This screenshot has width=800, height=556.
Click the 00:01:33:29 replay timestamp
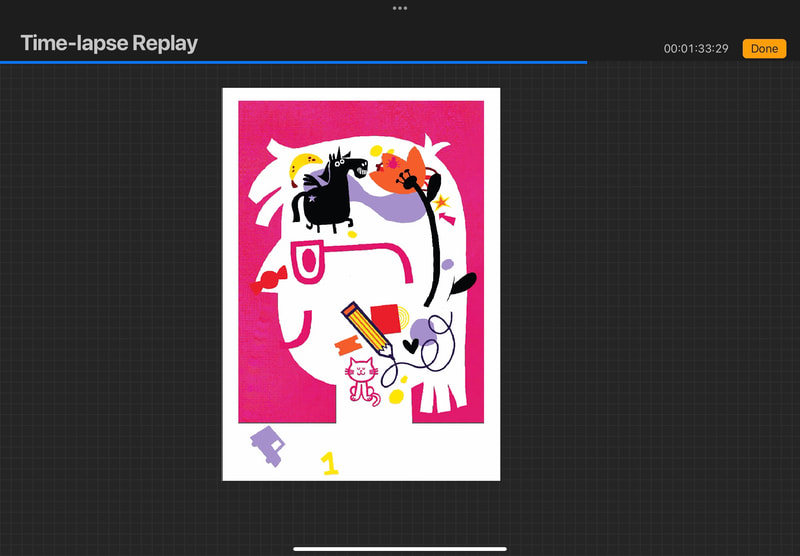click(696, 49)
